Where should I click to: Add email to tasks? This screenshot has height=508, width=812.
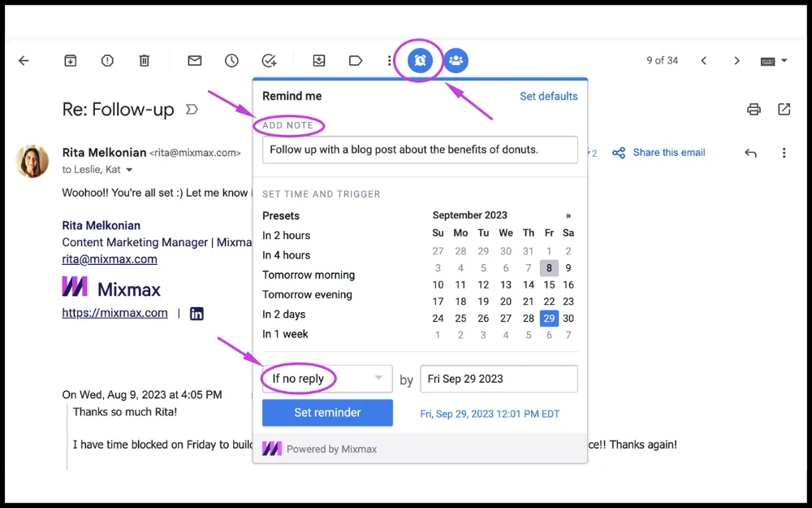point(269,61)
